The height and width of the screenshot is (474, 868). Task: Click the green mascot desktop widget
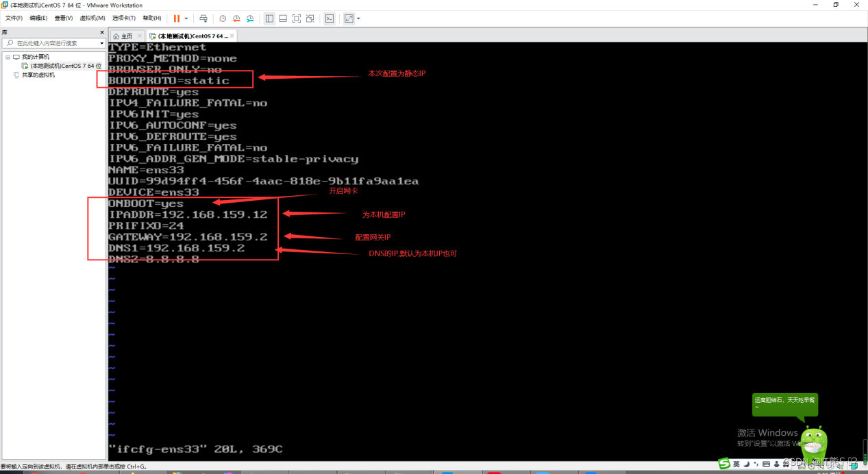coord(813,443)
